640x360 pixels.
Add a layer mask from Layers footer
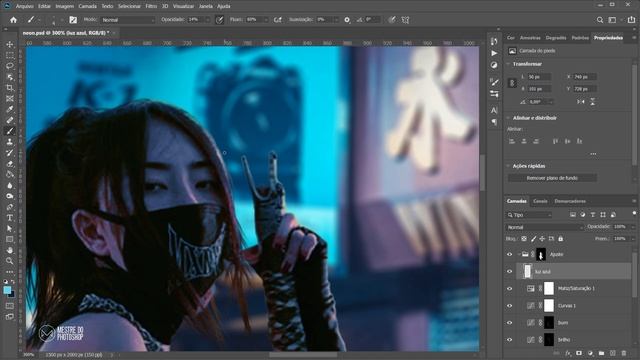[579, 353]
